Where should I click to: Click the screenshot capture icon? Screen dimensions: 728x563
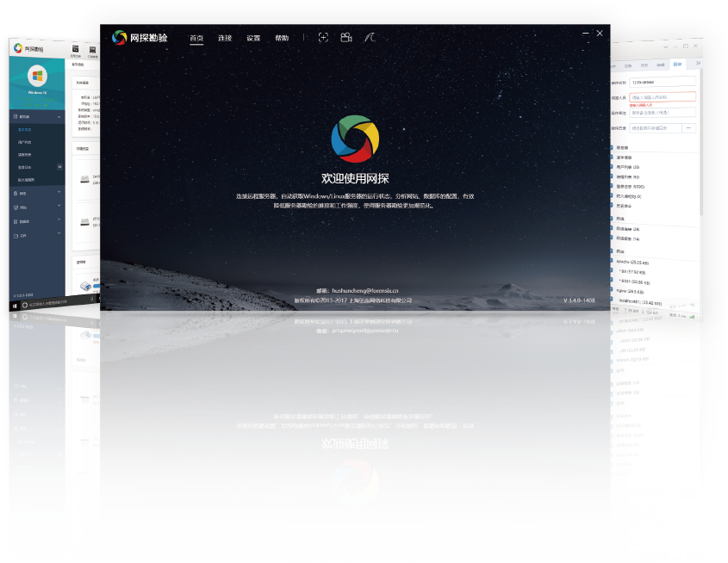click(x=323, y=38)
